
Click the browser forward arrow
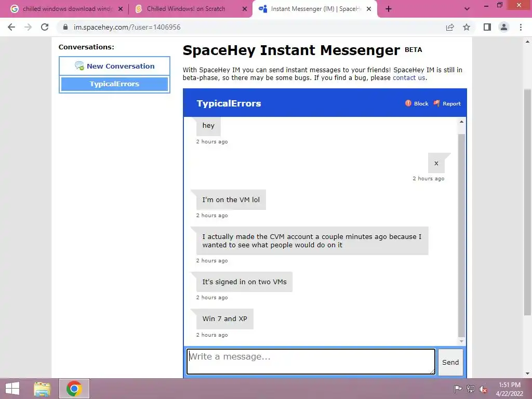[x=28, y=27]
